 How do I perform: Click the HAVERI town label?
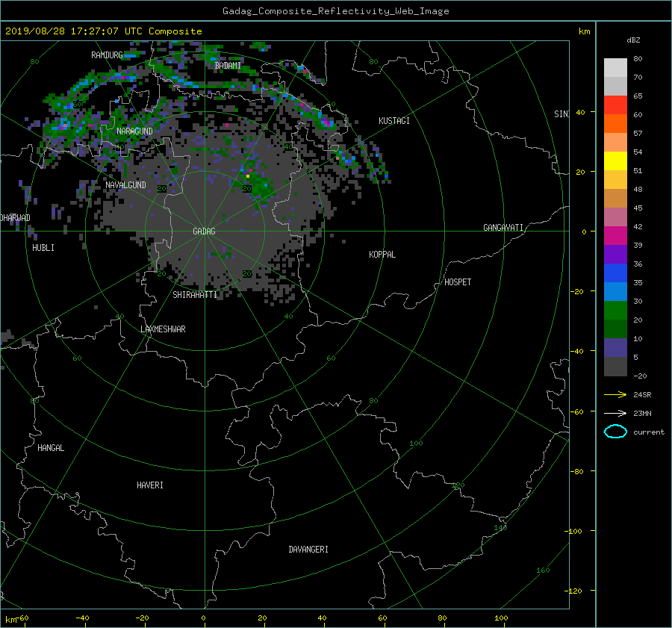point(149,485)
